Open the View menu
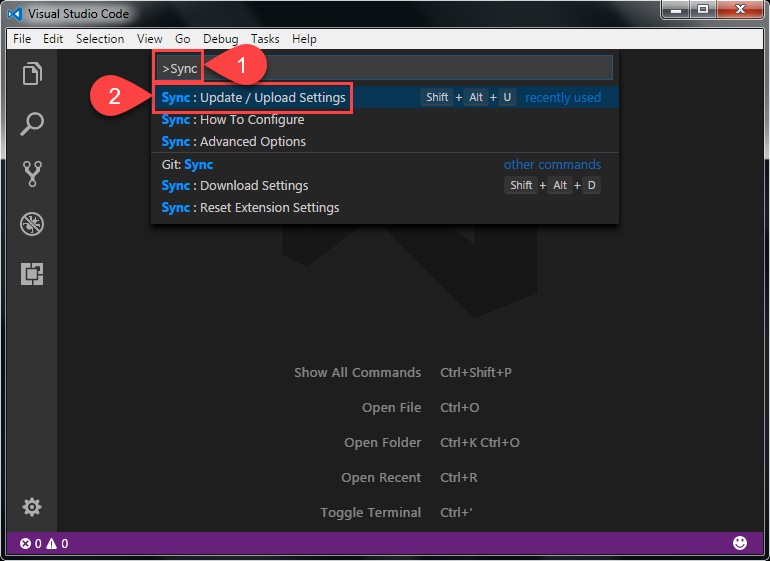770x561 pixels. pos(150,39)
